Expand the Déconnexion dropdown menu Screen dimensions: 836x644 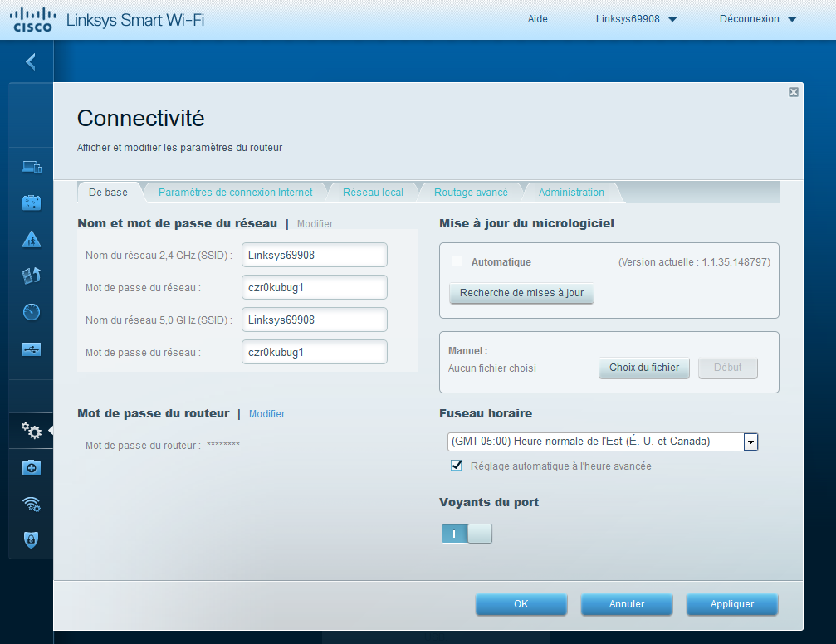pyautogui.click(x=757, y=19)
